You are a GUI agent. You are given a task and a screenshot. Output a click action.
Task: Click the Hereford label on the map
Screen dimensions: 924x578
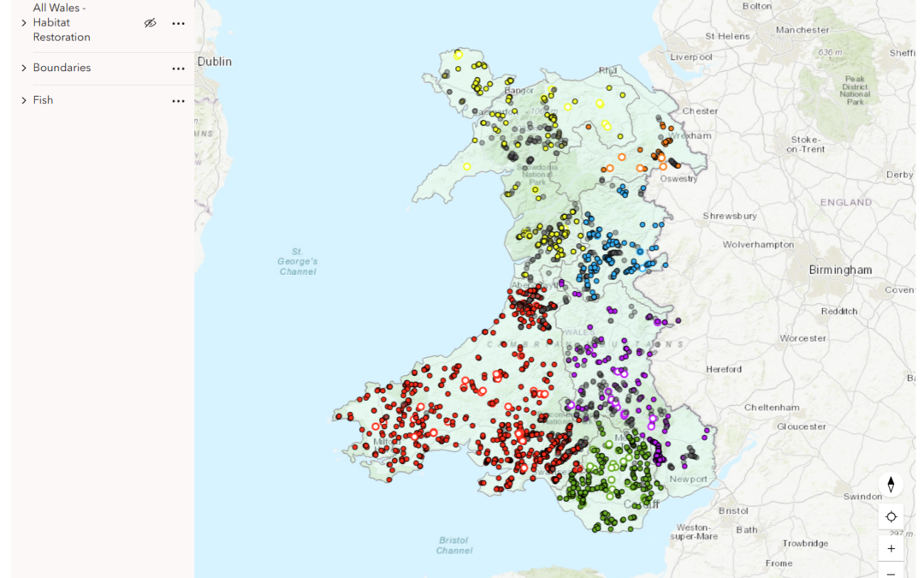(724, 370)
